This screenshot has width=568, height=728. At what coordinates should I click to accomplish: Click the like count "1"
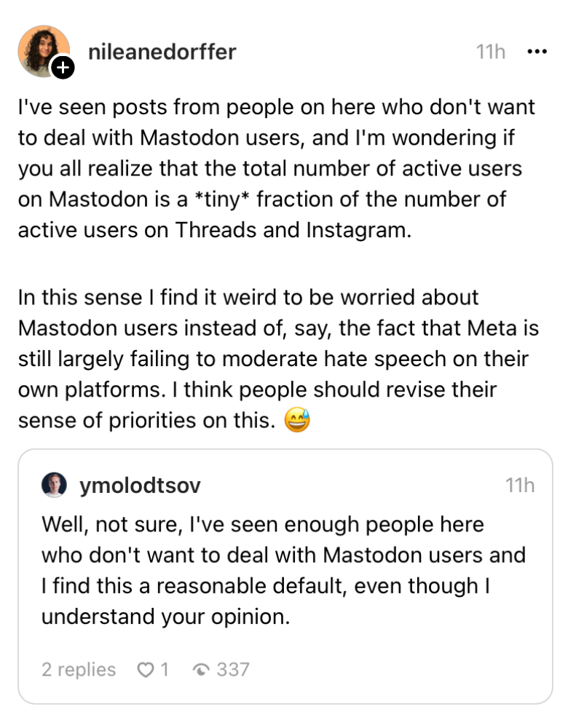165,669
